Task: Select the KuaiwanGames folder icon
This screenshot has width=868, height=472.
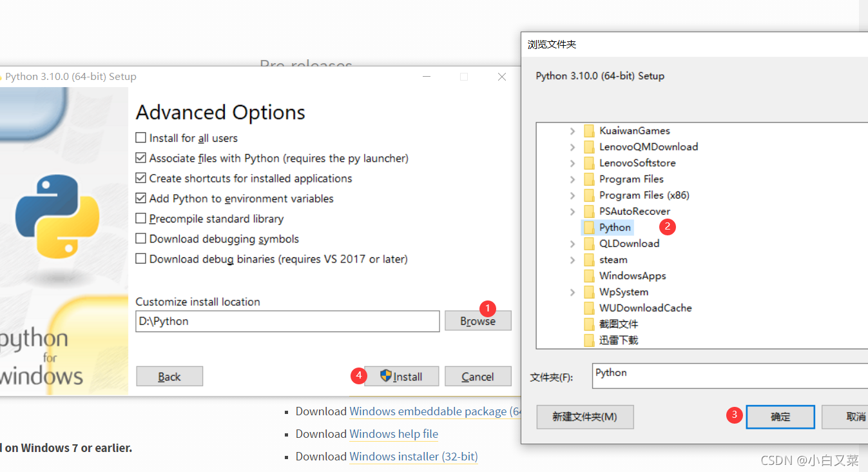Action: tap(589, 131)
